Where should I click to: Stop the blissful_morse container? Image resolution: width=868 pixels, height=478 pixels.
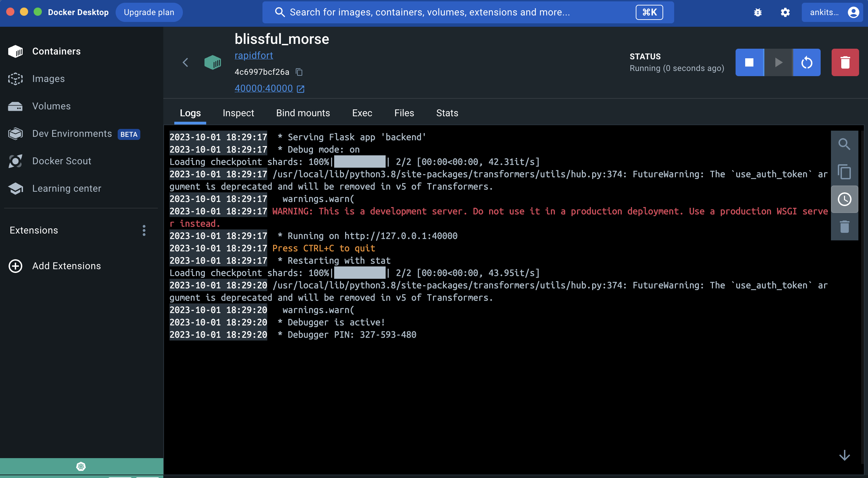749,62
